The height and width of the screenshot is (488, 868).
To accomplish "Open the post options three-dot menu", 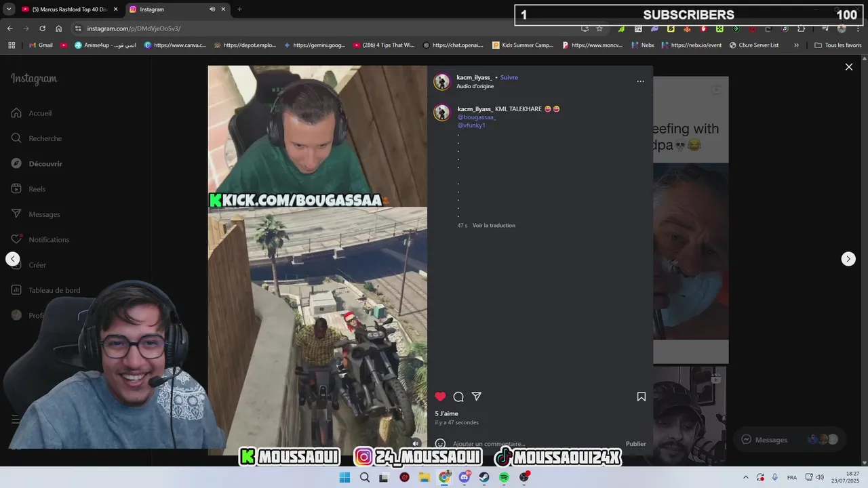I will (x=640, y=81).
